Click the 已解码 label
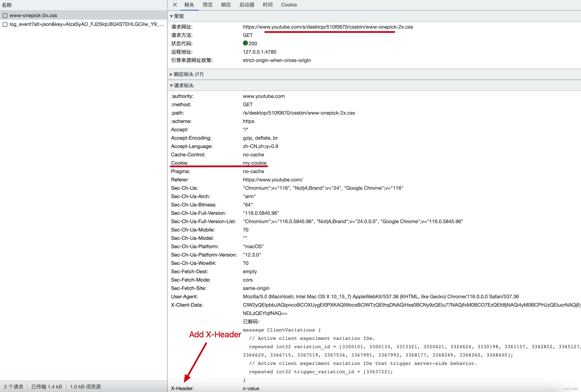Image resolution: width=581 pixels, height=392 pixels. pyautogui.click(x=251, y=321)
